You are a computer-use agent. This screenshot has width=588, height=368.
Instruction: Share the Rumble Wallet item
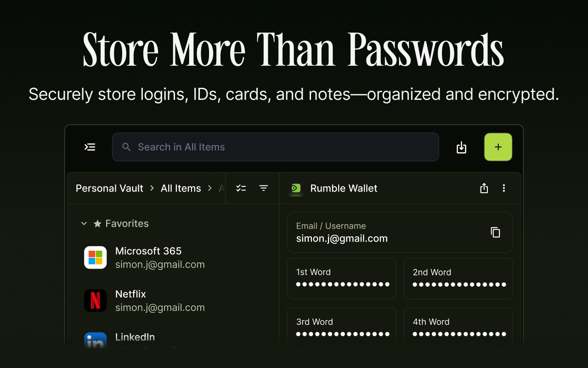click(x=484, y=188)
